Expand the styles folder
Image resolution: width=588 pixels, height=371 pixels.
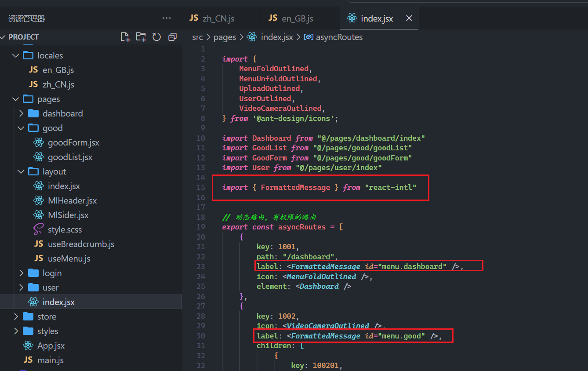[x=16, y=331]
